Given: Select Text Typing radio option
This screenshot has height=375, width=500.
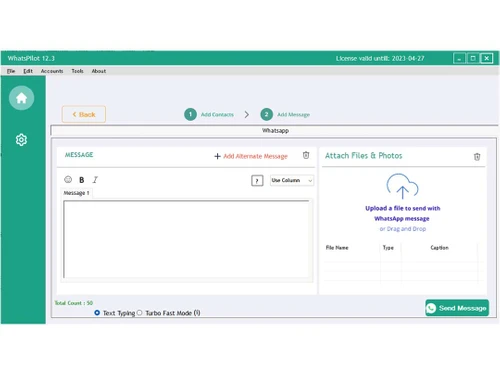Looking at the screenshot, I should point(97,313).
